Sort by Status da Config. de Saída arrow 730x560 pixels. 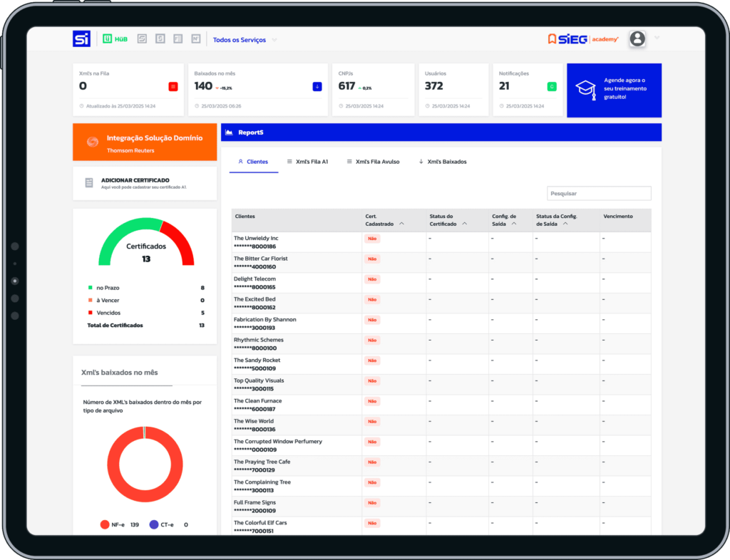tap(565, 224)
